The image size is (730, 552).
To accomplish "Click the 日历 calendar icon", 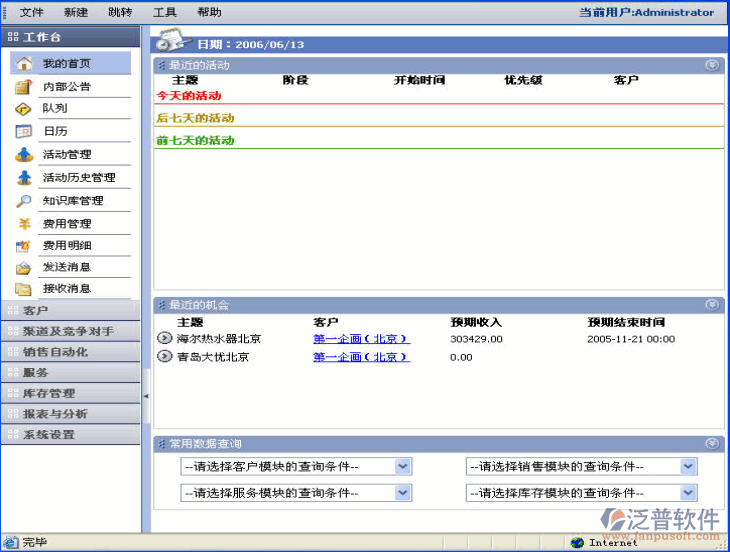I will pos(24,132).
